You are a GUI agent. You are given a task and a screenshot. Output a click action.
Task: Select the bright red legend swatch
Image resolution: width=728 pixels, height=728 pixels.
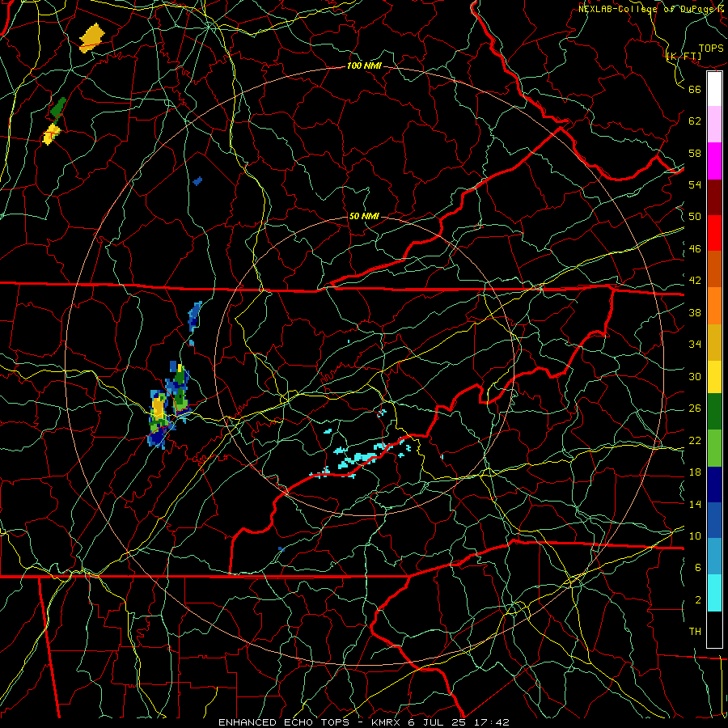[x=714, y=233]
